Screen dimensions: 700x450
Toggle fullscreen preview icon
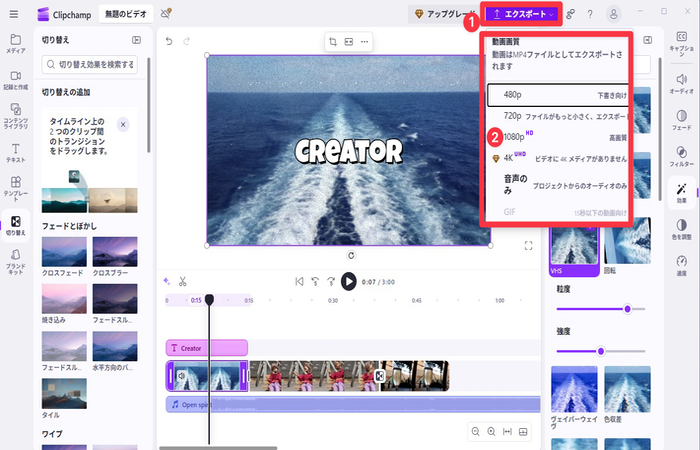(528, 246)
